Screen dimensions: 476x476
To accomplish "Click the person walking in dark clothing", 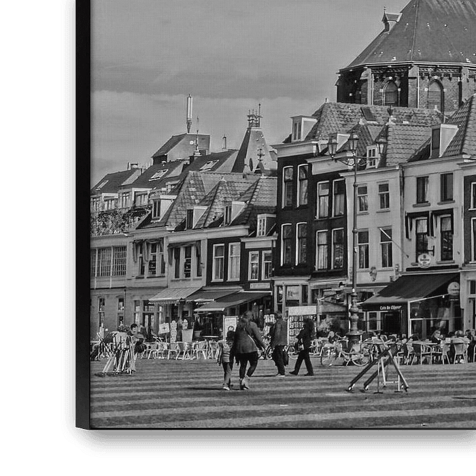I will pos(304,347).
